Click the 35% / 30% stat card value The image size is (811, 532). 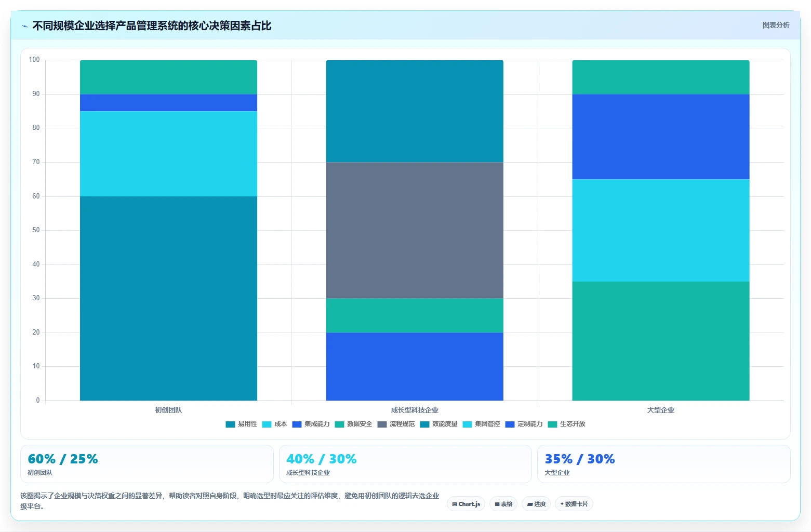tap(580, 459)
